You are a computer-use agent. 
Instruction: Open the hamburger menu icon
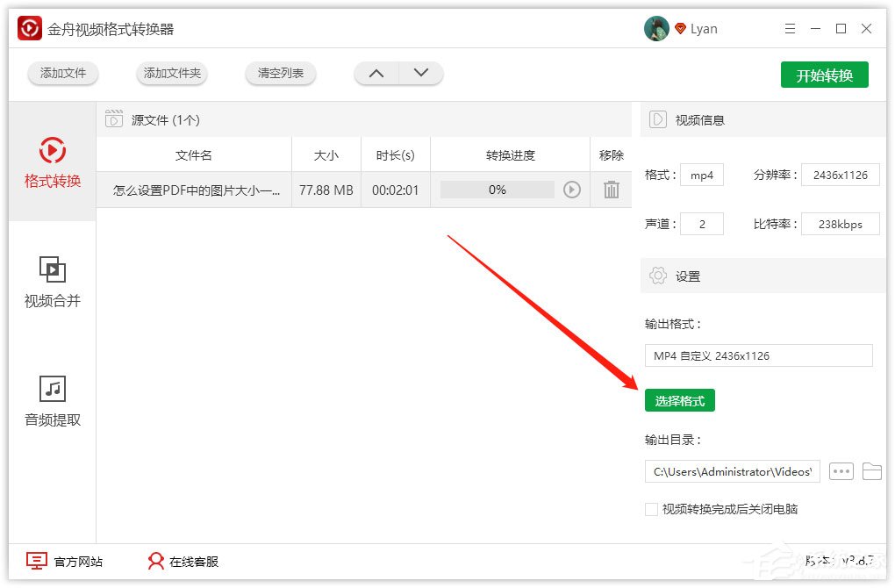click(x=790, y=28)
